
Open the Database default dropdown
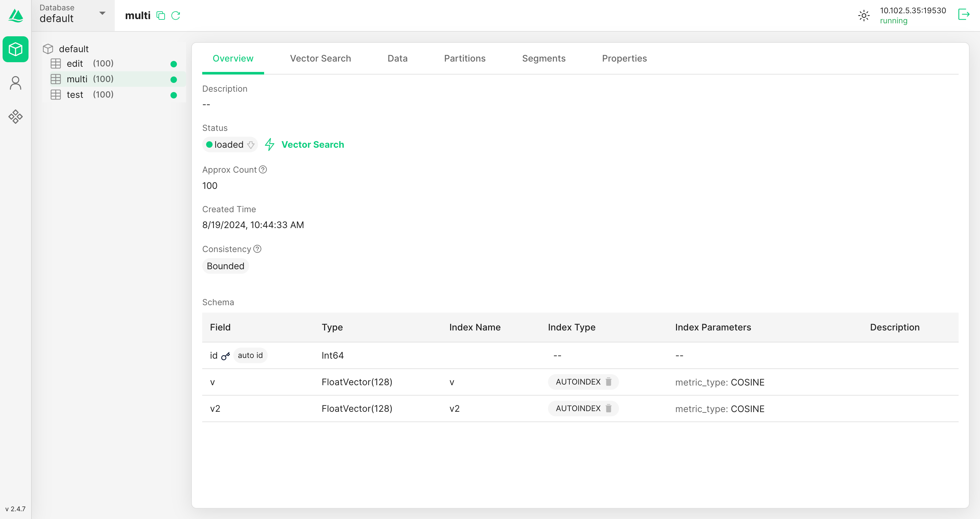73,16
